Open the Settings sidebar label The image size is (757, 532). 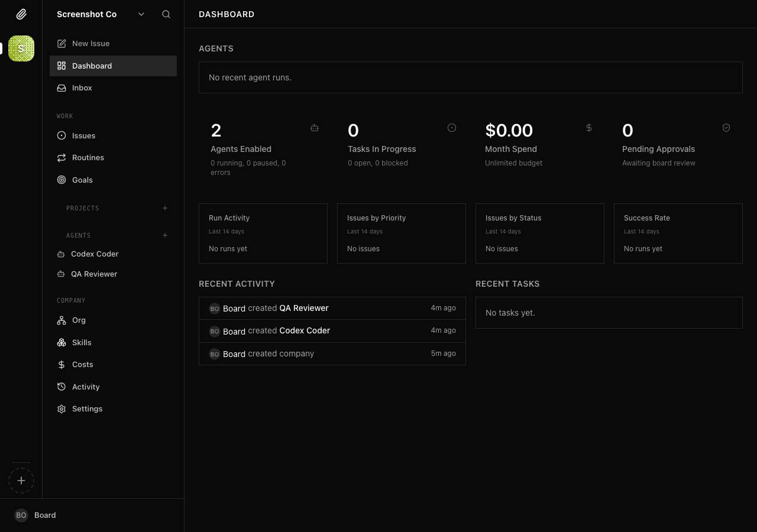point(87,409)
